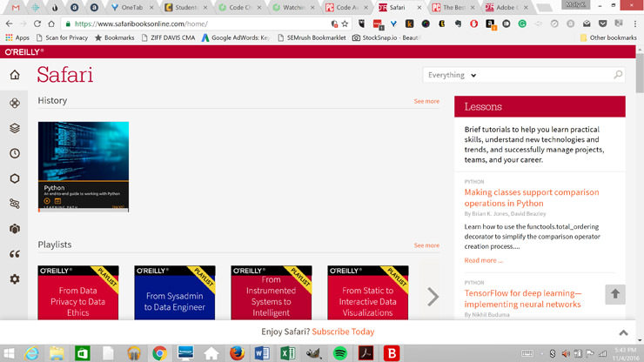This screenshot has height=362, width=644.
Task: Click Read more under the first lesson
Action: tap(483, 260)
